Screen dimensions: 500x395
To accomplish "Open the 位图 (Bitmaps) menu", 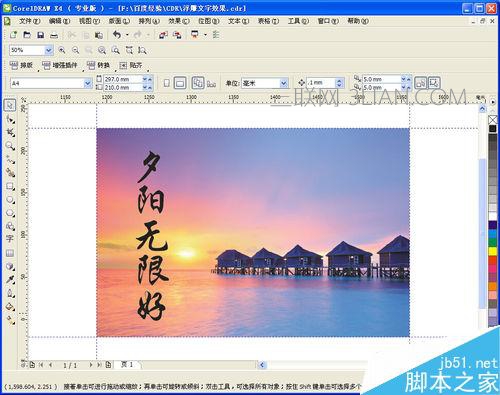I will (x=209, y=21).
